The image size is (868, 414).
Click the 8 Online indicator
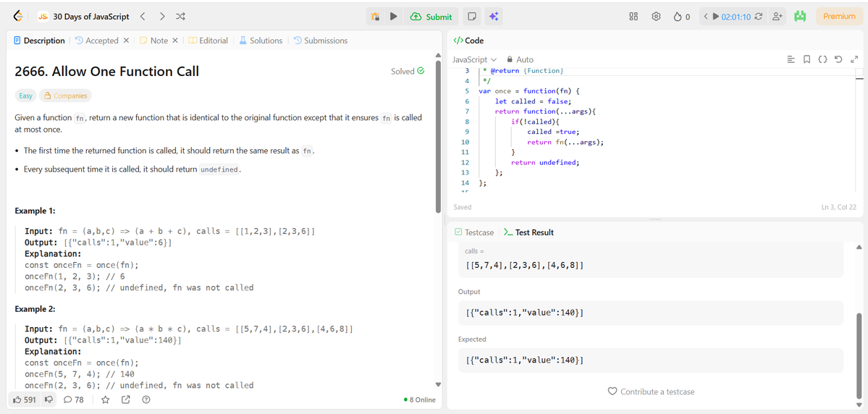[420, 400]
